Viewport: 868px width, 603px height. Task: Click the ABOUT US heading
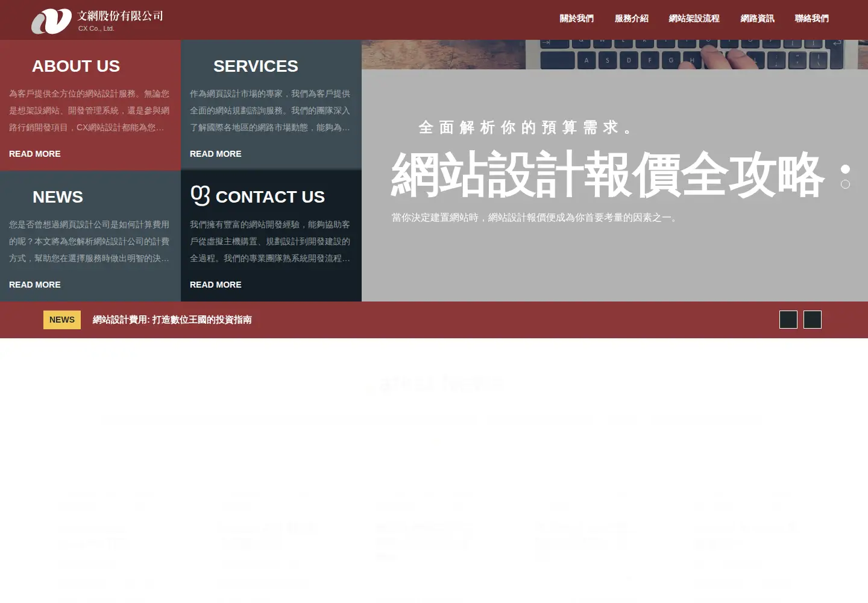[x=76, y=66]
